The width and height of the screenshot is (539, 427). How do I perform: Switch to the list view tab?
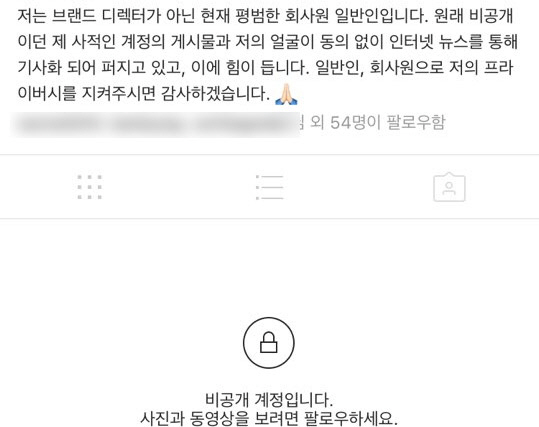tap(270, 187)
